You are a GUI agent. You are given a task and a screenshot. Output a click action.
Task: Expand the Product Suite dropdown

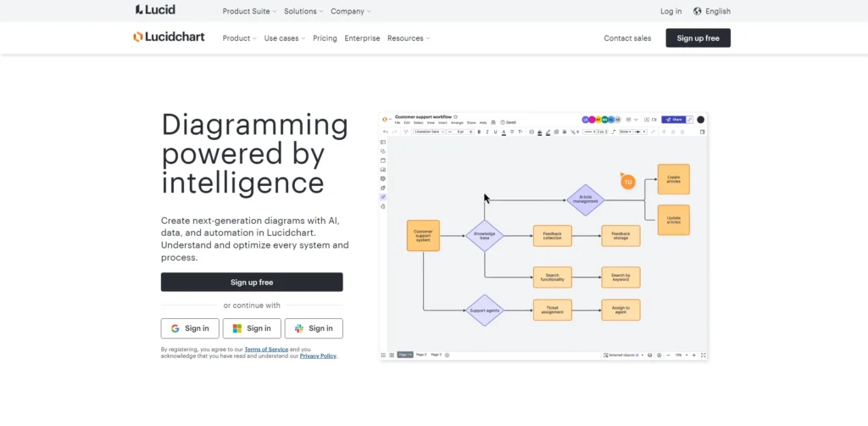pyautogui.click(x=249, y=11)
